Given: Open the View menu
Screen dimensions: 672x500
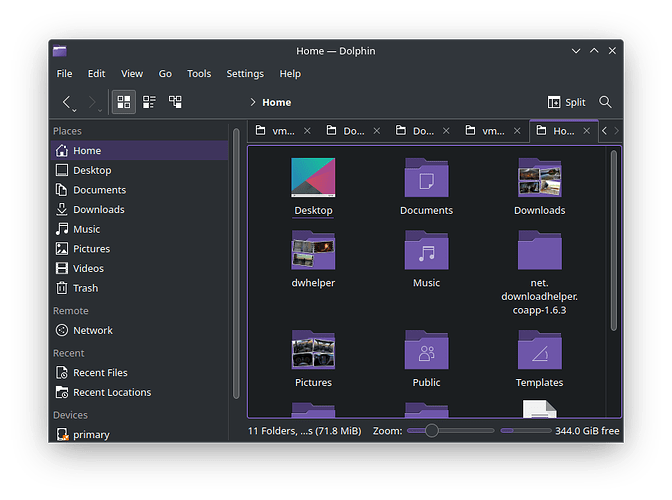Looking at the screenshot, I should [132, 74].
